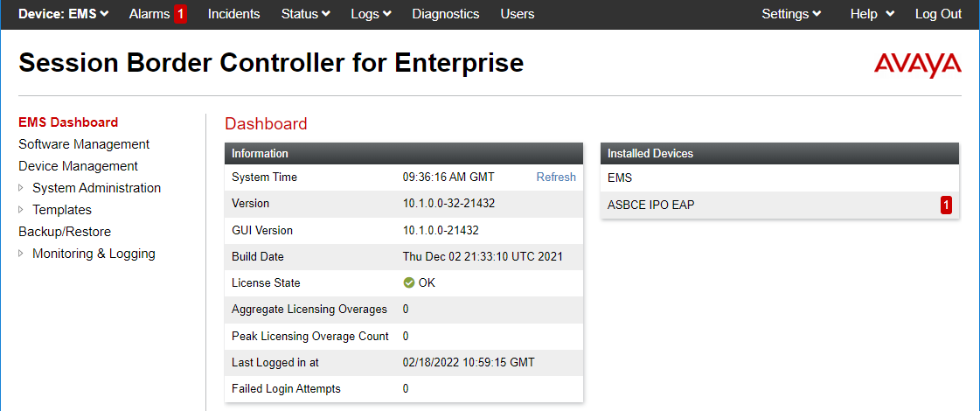Select Backup/Restore in the sidebar

[x=65, y=232]
